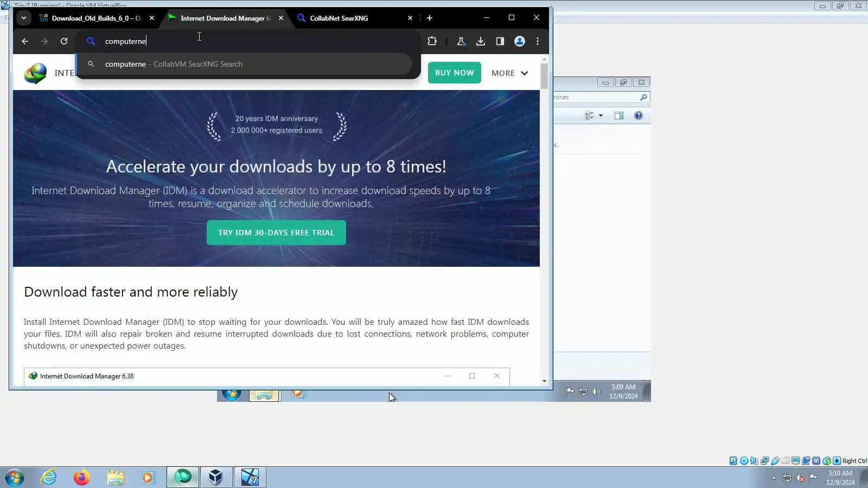Viewport: 868px width, 488px height.
Task: Click the scrollbar down arrow on the IDM page
Action: [544, 381]
